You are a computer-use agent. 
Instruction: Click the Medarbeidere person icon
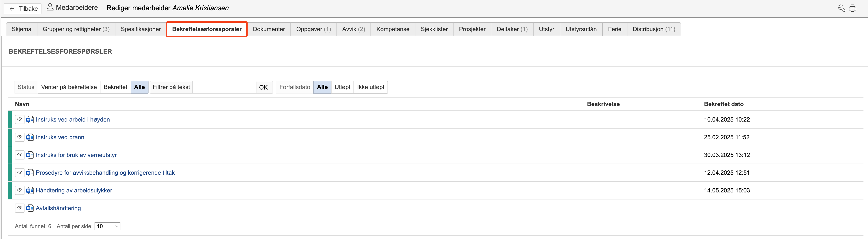[50, 7]
